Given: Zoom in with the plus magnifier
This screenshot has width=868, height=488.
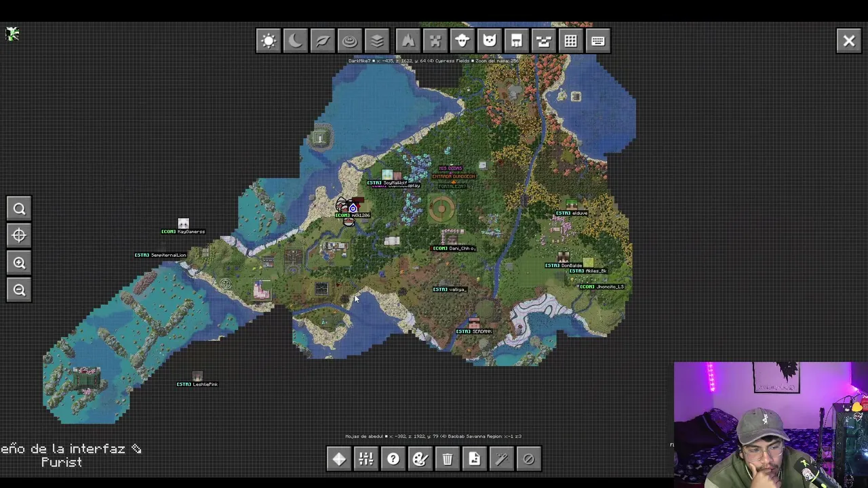Looking at the screenshot, I should pos(19,263).
